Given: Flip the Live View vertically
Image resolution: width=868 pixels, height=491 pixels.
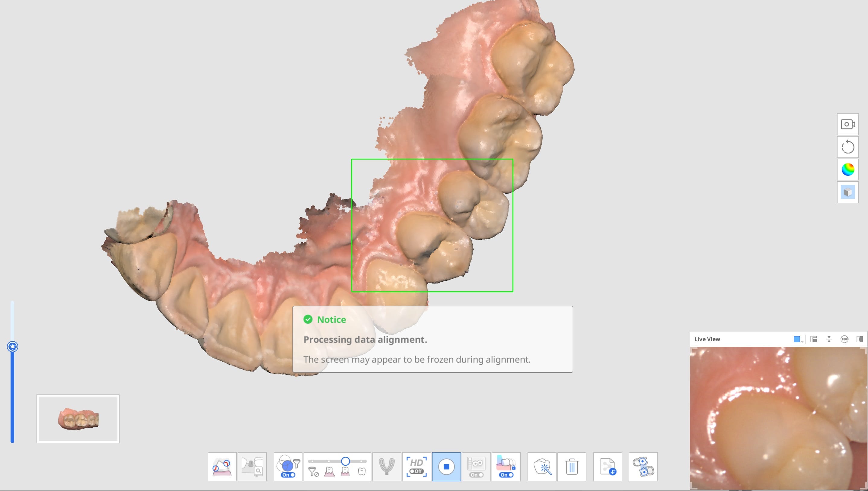Looking at the screenshot, I should click(829, 339).
